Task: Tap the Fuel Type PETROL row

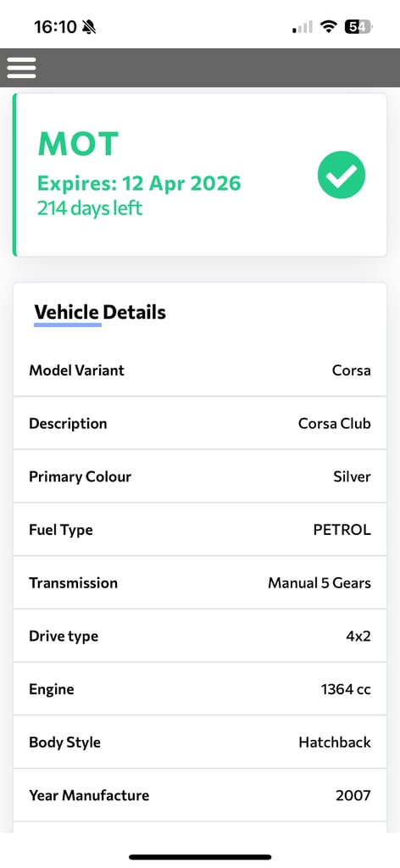Action: [x=200, y=530]
